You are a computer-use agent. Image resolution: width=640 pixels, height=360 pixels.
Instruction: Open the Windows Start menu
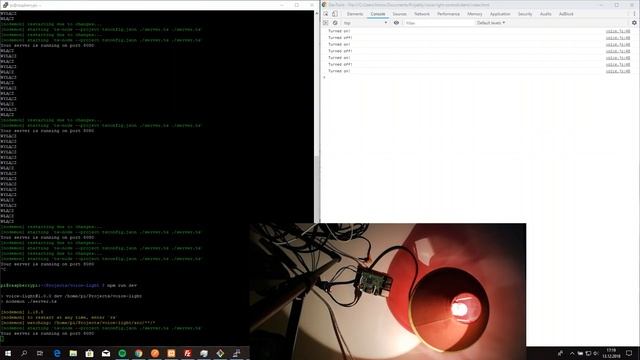pos(7,353)
